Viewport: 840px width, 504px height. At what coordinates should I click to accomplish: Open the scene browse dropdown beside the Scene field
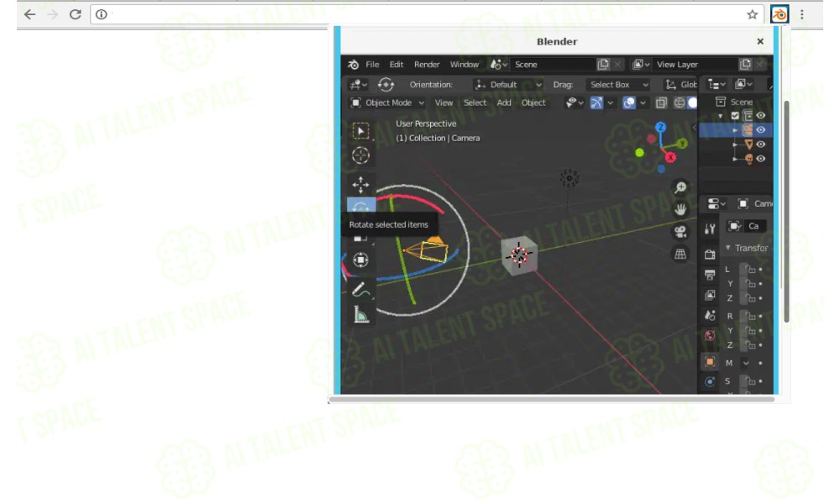click(499, 65)
